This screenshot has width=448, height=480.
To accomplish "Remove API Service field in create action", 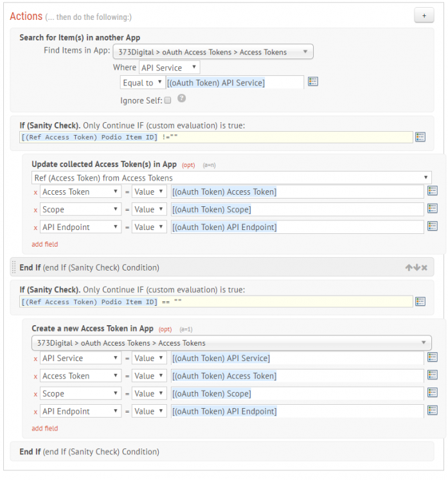I will tap(35, 359).
